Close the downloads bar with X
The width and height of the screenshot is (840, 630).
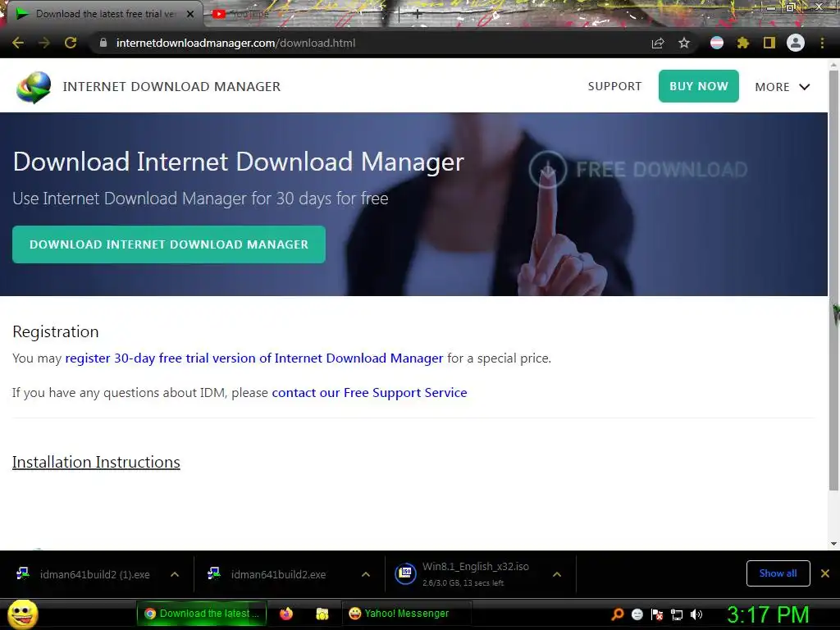tap(825, 573)
